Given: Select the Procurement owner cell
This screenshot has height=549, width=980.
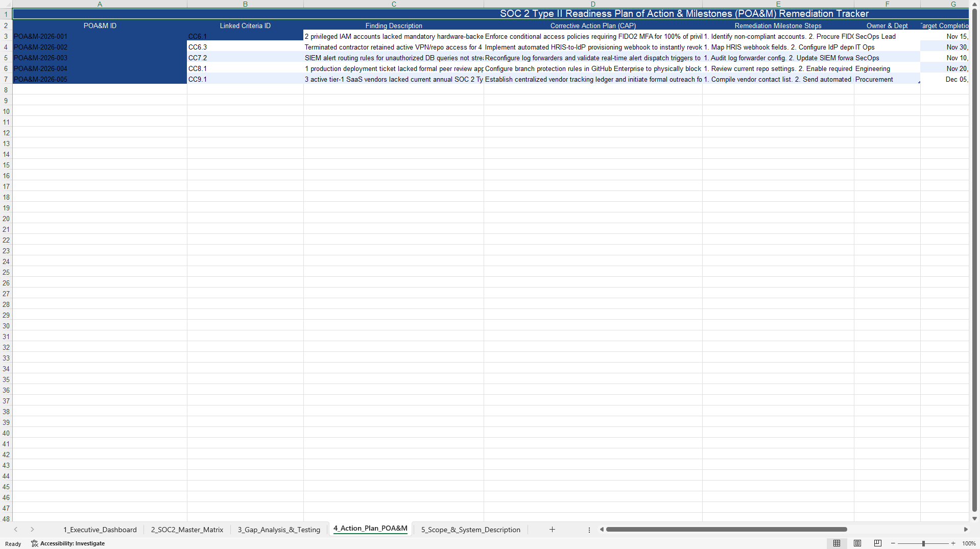Looking at the screenshot, I should tap(887, 79).
